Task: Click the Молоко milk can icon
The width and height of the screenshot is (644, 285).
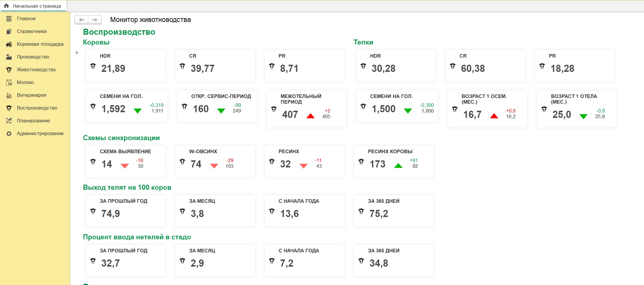Action: [9, 83]
